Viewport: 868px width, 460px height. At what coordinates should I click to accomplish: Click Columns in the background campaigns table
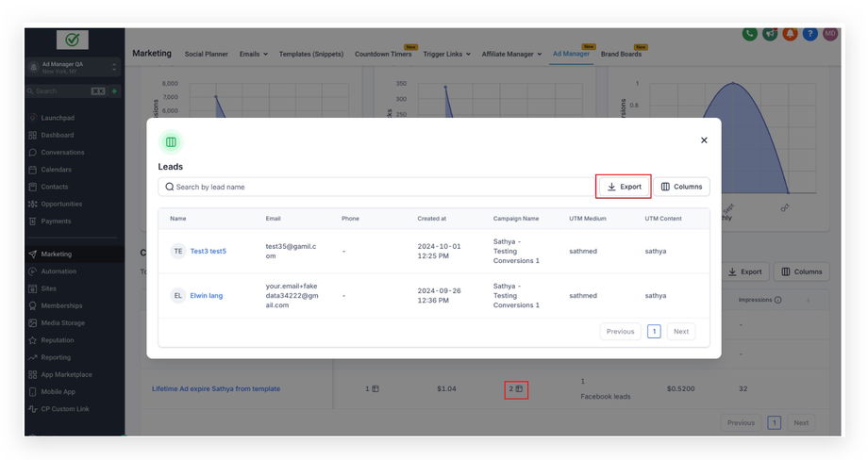[802, 272]
